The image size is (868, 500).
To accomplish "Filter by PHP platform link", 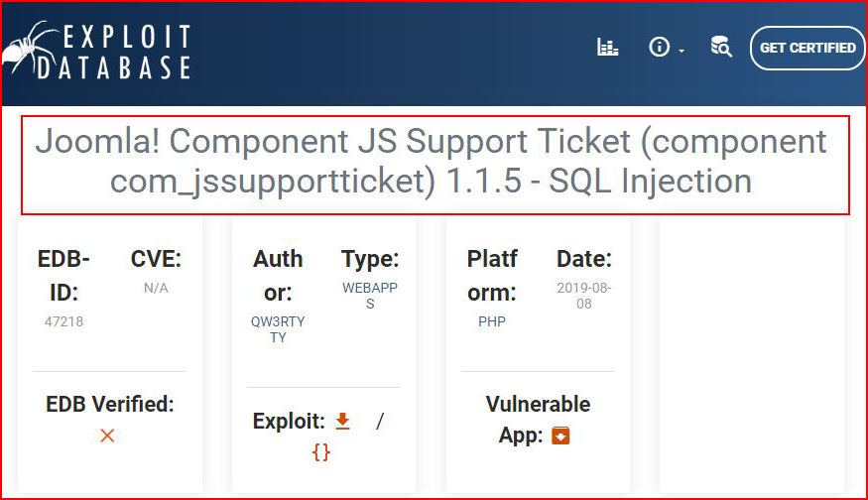I will coord(492,321).
